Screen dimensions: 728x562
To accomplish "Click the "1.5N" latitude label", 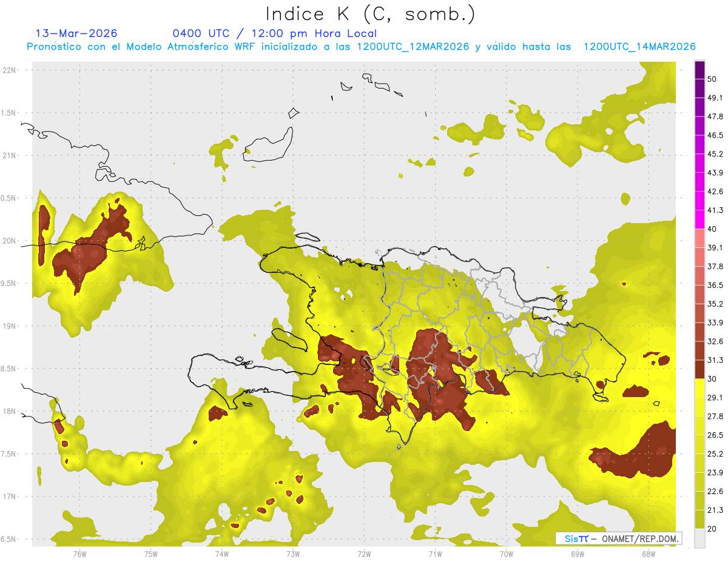I will (x=9, y=113).
